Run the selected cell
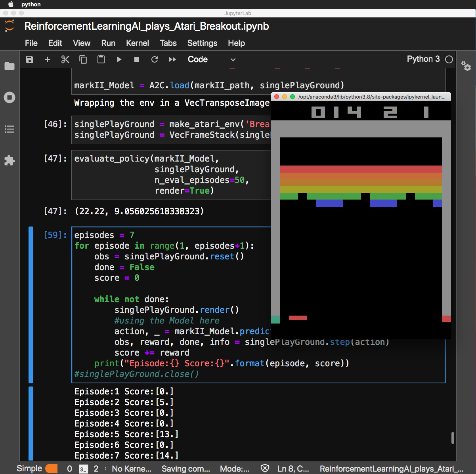Image resolution: width=476 pixels, height=474 pixels. click(x=119, y=59)
